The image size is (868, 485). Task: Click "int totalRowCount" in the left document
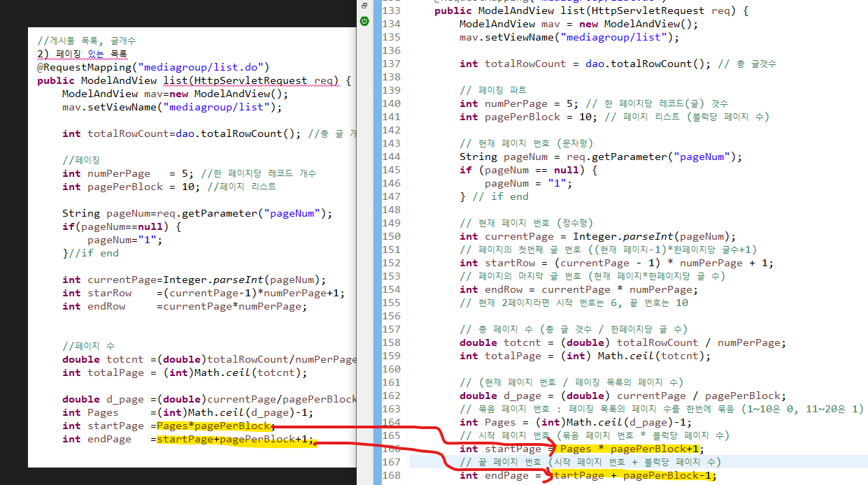click(x=115, y=134)
